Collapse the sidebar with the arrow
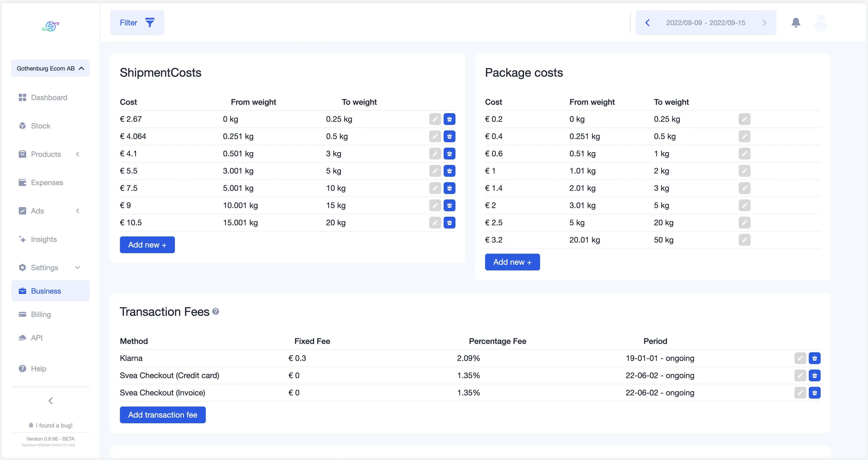 [x=51, y=401]
